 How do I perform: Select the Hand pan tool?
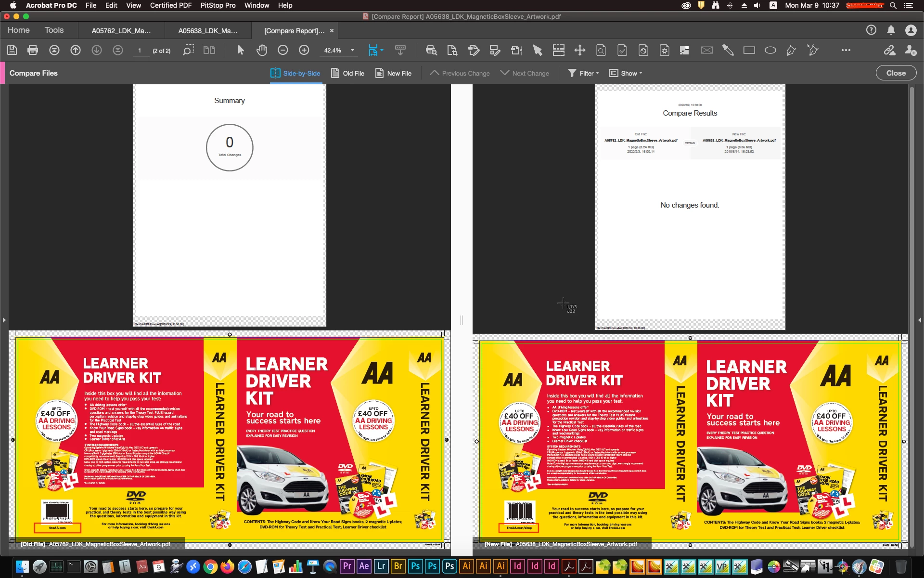262,50
